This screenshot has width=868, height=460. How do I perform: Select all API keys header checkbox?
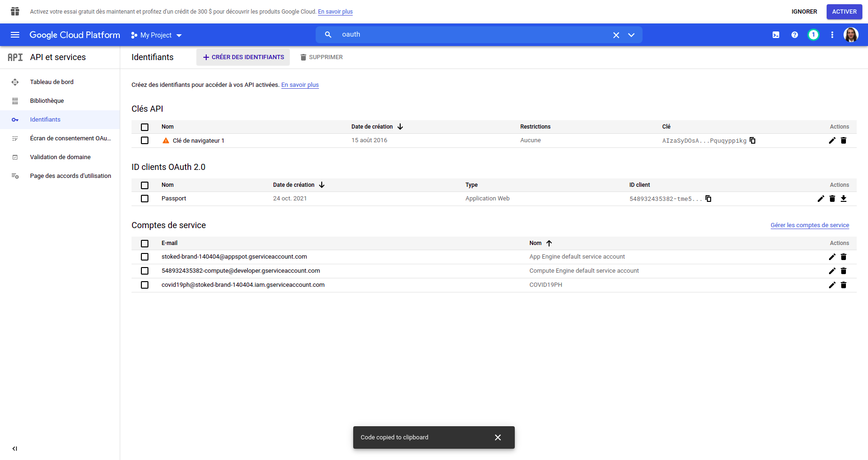click(x=145, y=127)
